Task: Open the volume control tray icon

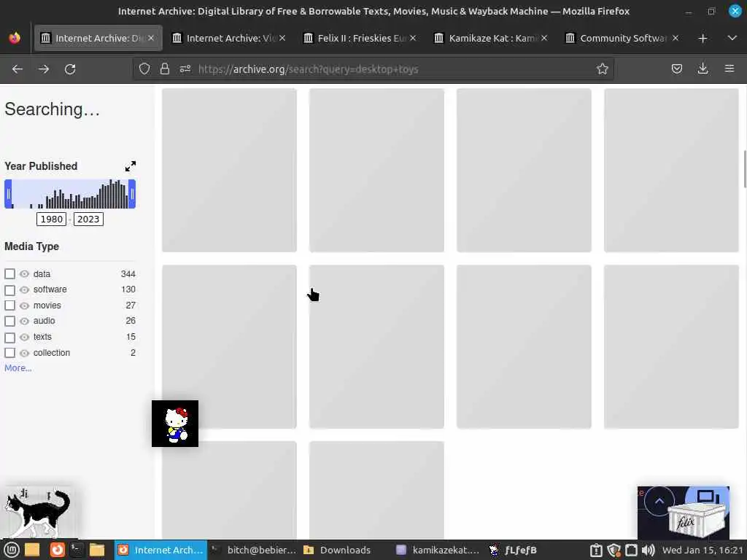Action: pos(648,551)
